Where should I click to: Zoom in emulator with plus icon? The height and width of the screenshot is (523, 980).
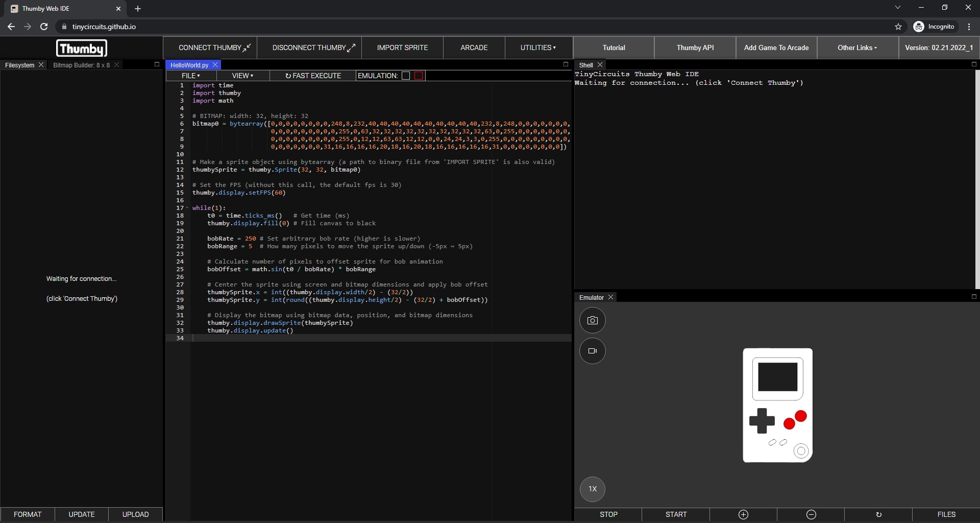tap(743, 514)
